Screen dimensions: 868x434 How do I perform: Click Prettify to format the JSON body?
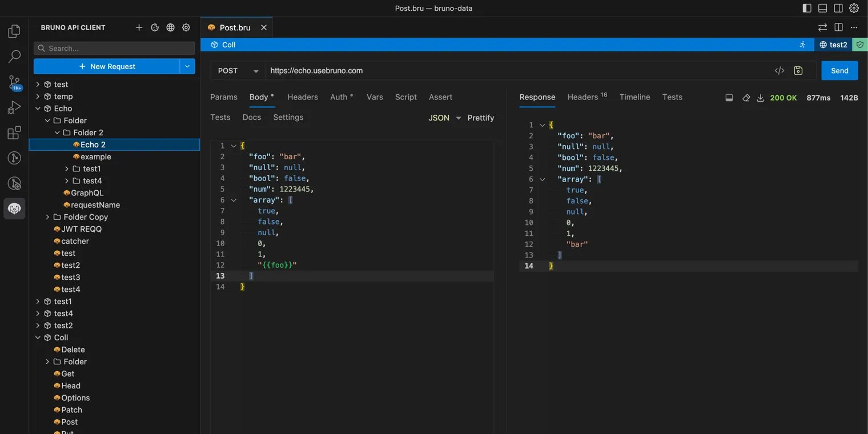(480, 118)
